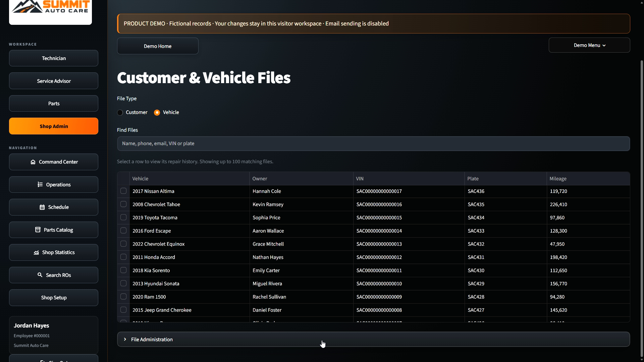This screenshot has width=644, height=362.
Task: Click the Jordan Hayes user name
Action: point(31,326)
